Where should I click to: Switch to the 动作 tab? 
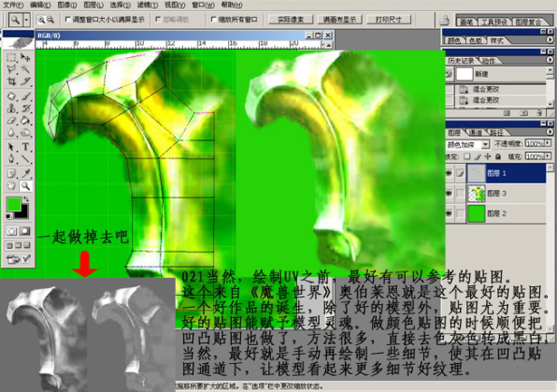488,61
